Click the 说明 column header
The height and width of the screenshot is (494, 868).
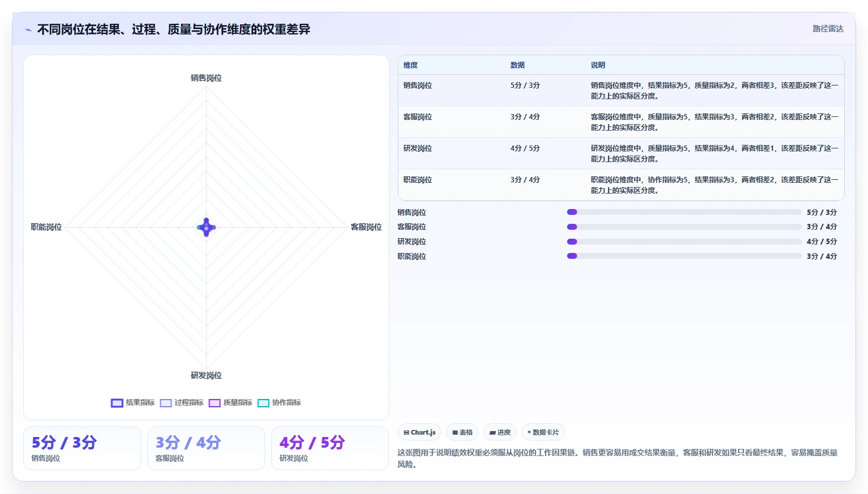598,65
